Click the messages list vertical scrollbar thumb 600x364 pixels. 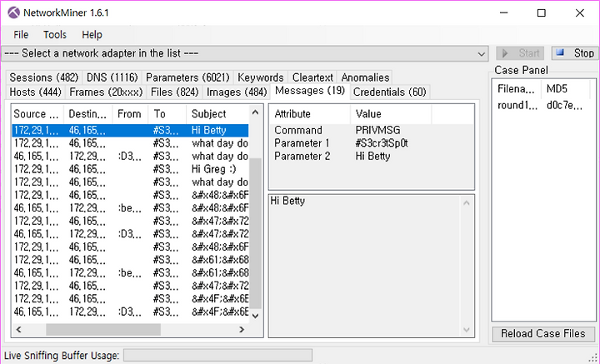pos(256,233)
